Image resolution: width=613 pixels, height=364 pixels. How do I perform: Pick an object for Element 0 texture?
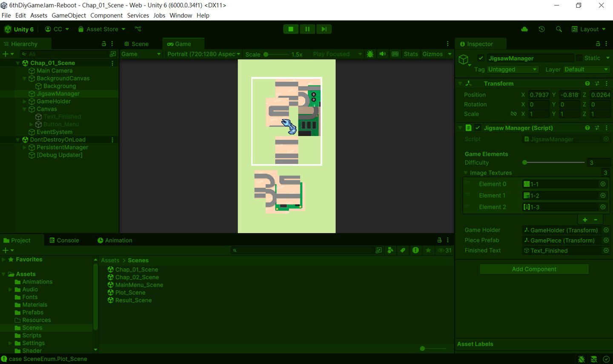[x=603, y=184]
